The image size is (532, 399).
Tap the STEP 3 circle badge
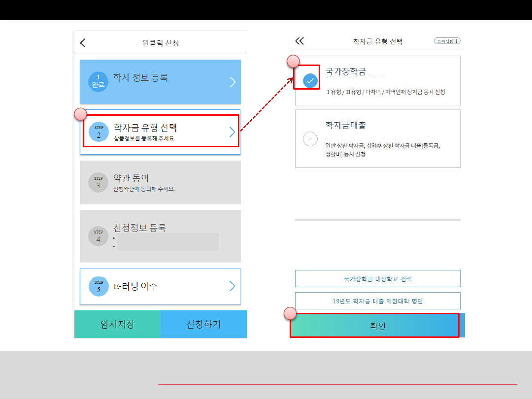point(98,182)
